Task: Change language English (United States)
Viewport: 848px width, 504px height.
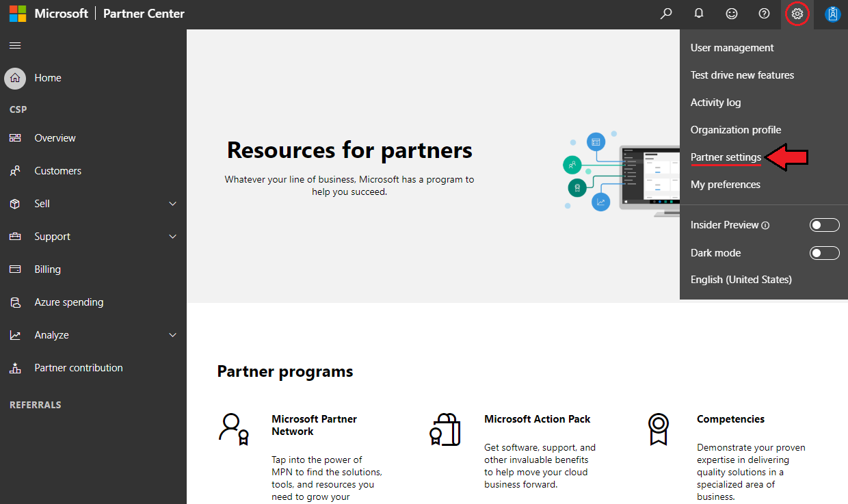Action: [x=741, y=280]
